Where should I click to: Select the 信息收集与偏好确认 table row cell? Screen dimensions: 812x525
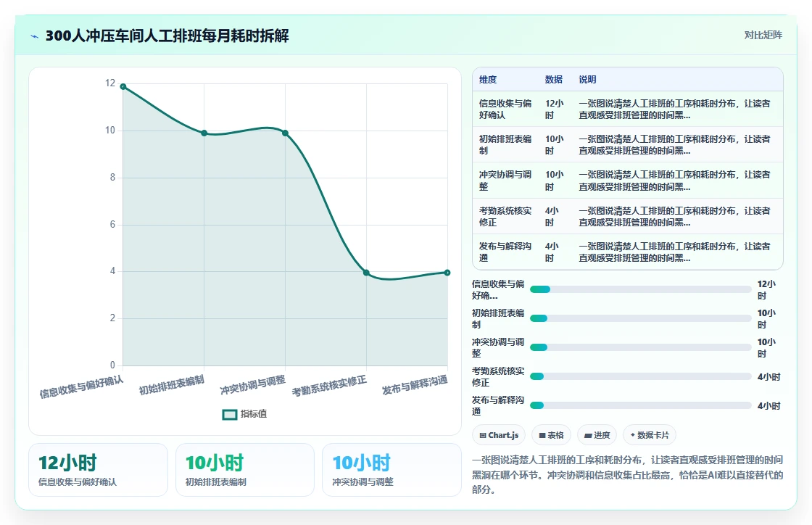click(x=505, y=109)
